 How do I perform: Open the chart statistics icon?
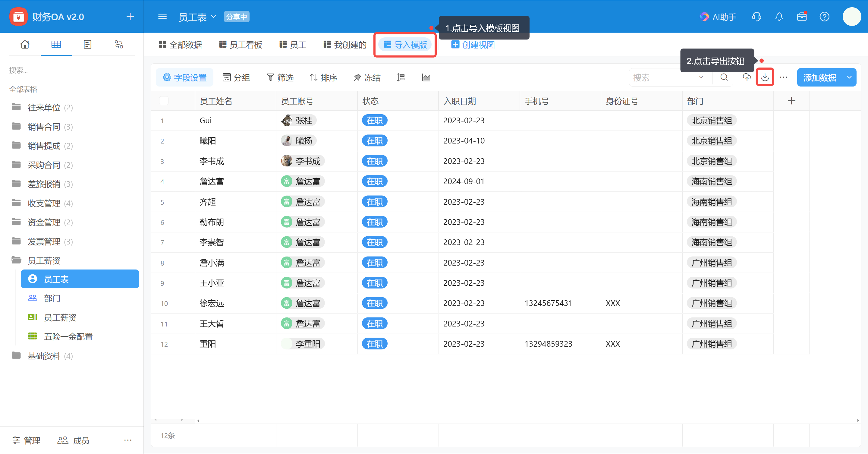tap(426, 77)
